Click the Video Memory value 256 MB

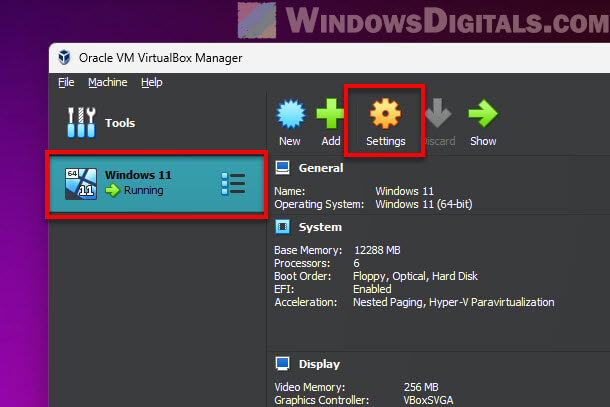point(421,387)
